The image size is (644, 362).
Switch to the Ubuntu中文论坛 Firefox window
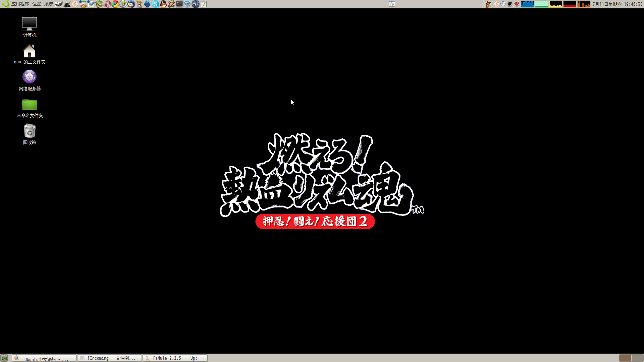[x=44, y=358]
